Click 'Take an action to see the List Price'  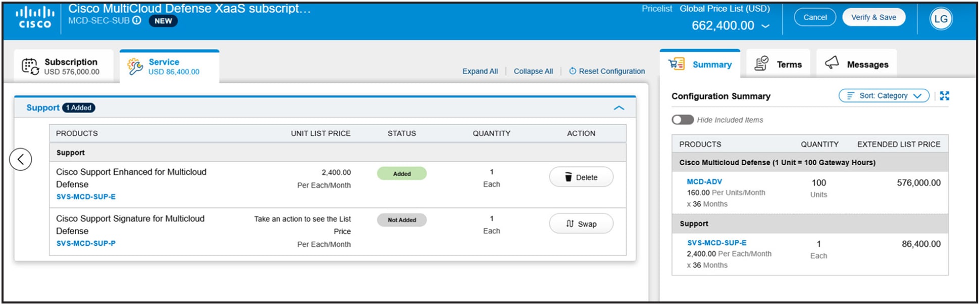coord(302,225)
